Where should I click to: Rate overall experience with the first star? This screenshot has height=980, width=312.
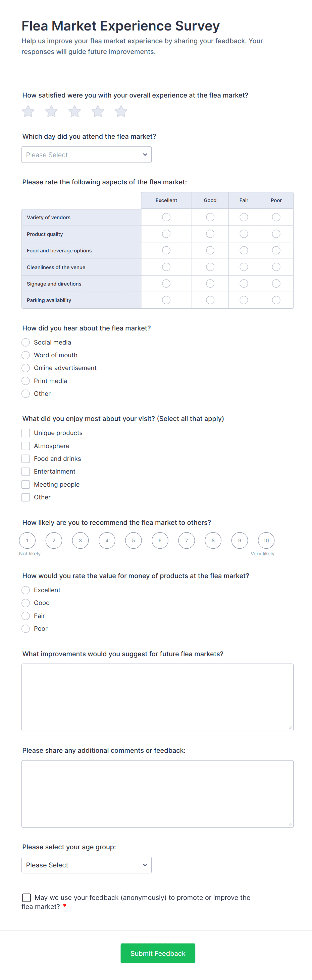(28, 112)
